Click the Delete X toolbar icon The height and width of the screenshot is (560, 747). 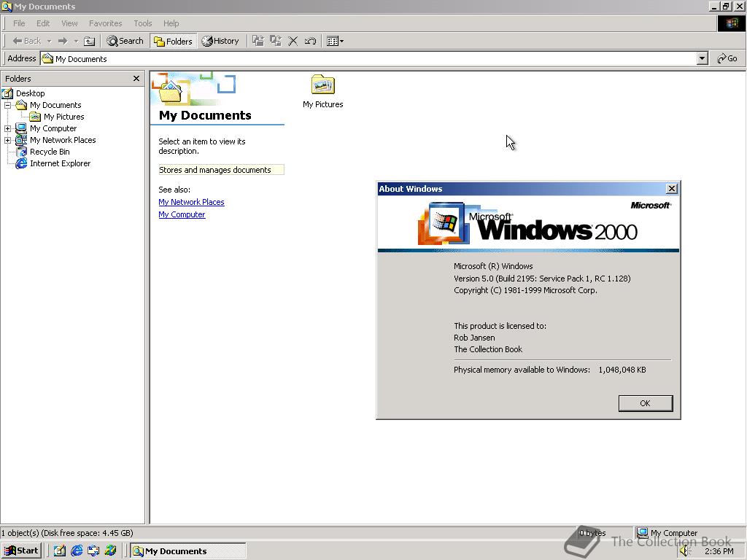click(293, 41)
